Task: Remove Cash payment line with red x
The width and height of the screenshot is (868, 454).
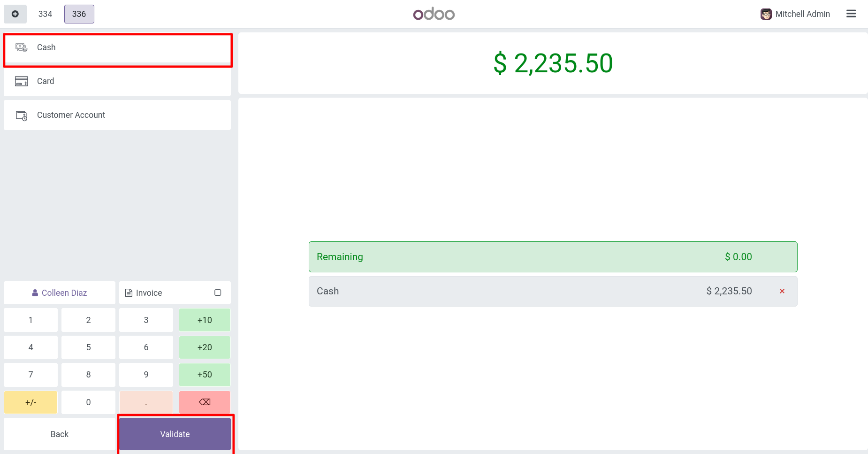Action: click(x=782, y=291)
